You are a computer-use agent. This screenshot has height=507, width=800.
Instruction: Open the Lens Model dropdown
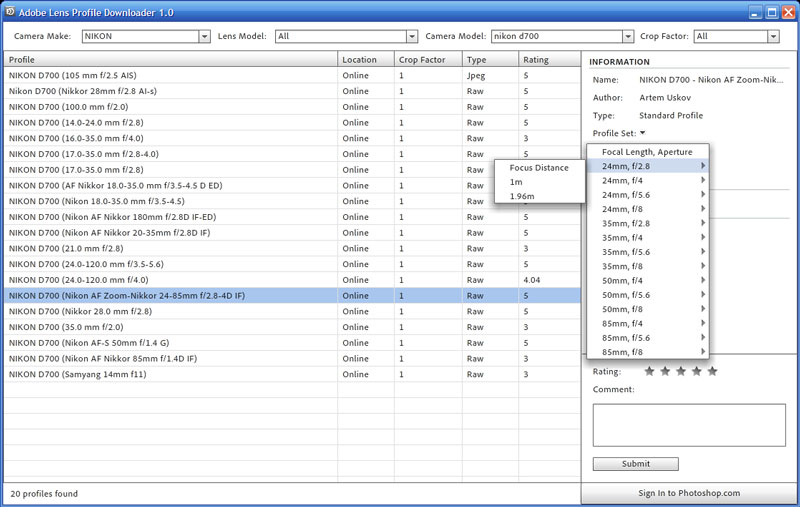coord(346,36)
